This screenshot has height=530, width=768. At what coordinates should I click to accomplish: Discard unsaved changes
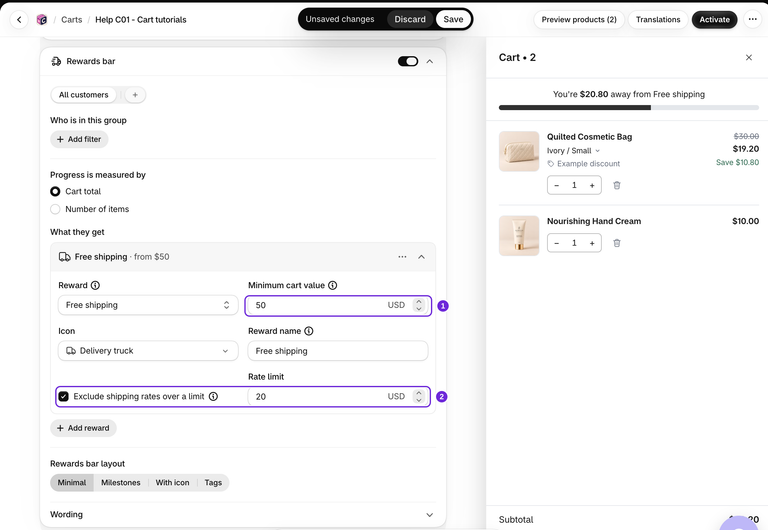(410, 19)
